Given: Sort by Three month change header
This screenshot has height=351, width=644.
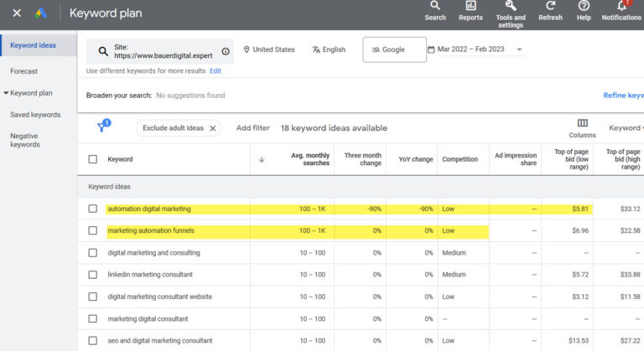Looking at the screenshot, I should 362,159.
